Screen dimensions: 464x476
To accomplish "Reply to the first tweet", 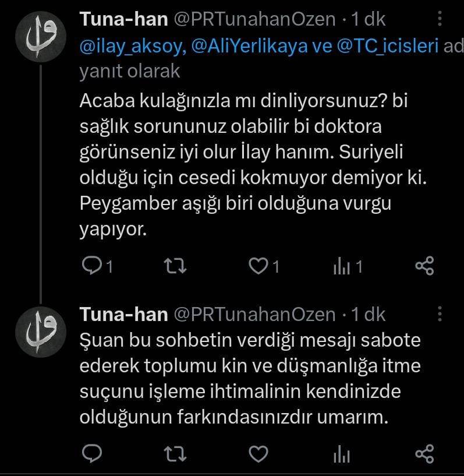I will coord(90,266).
